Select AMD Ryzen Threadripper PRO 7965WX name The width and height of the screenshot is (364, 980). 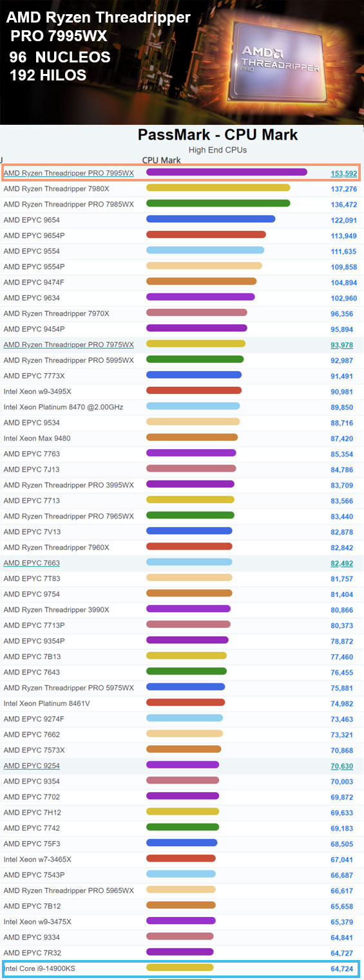pyautogui.click(x=69, y=516)
